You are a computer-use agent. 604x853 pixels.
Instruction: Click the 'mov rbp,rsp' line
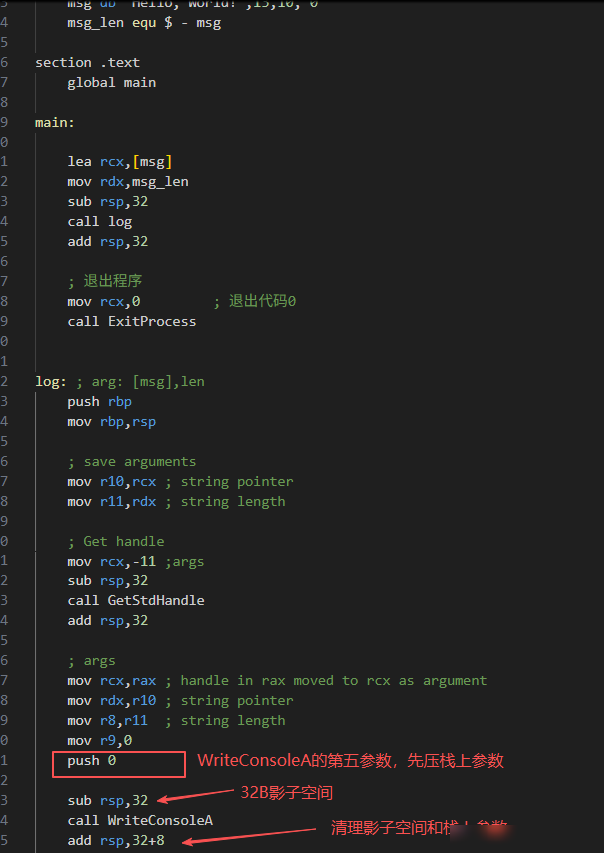coord(112,422)
